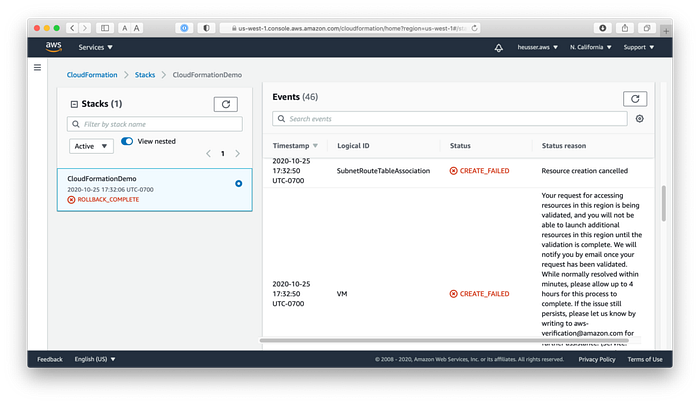
Task: Click the Search events field
Action: point(450,119)
